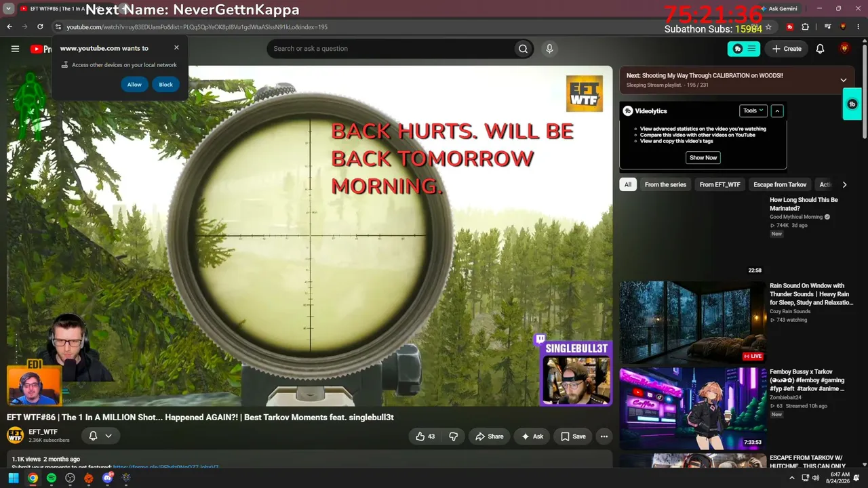Click the TubeBuddy toolbar button in header
868x488 pixels.
click(744, 49)
